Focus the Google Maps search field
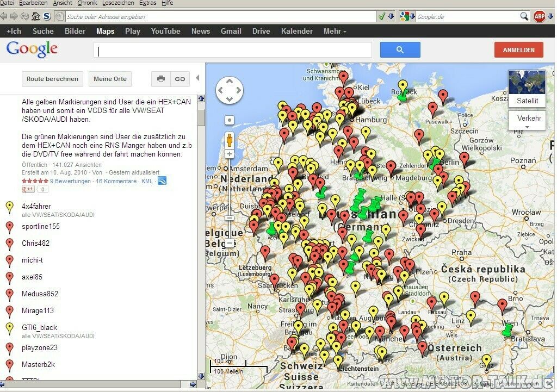 233,50
